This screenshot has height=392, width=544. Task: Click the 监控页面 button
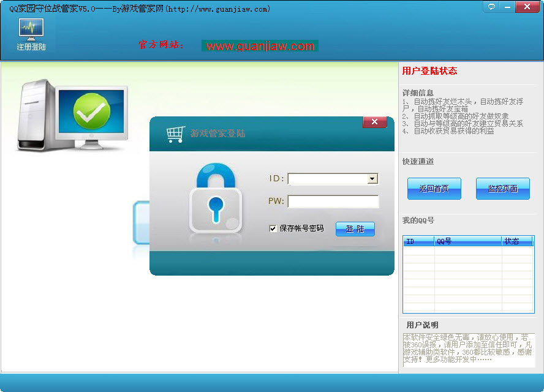[503, 189]
